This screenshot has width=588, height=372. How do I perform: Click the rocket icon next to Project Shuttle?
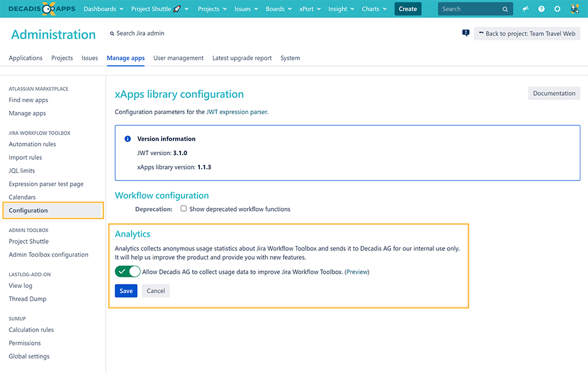tap(177, 9)
